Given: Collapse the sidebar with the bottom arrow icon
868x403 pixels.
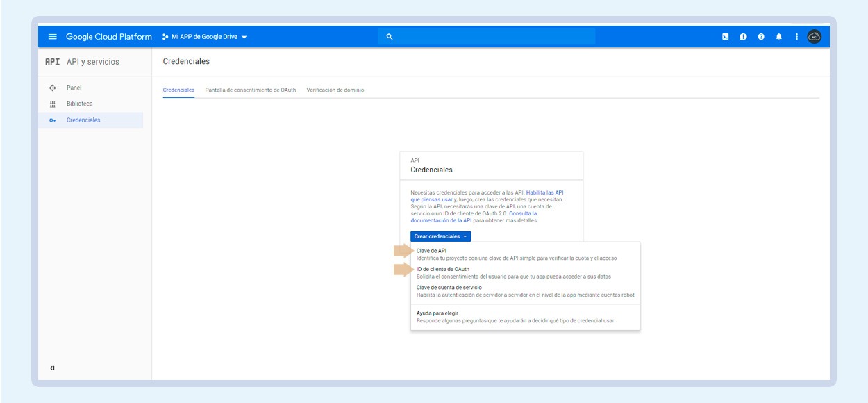Looking at the screenshot, I should pyautogui.click(x=52, y=368).
